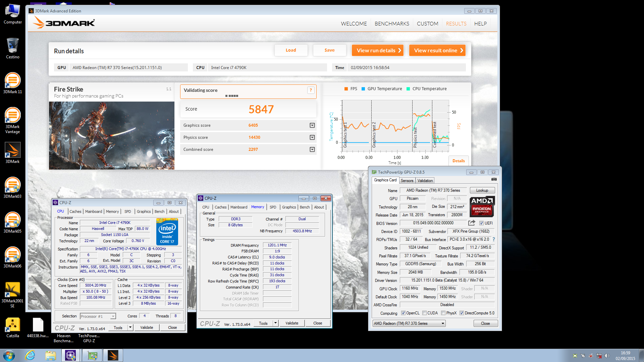Open the Computer desktop icon
Viewport: 644px width, 362px height.
point(13,13)
